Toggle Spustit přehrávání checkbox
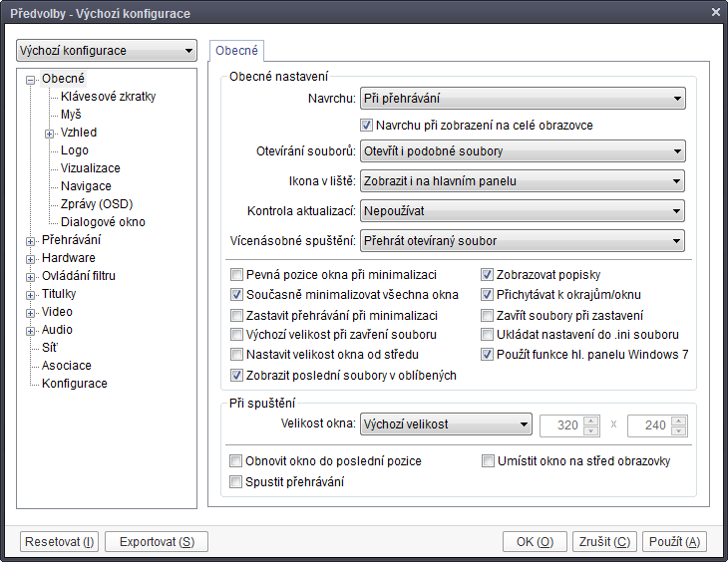This screenshot has height=562, width=728. [x=237, y=482]
